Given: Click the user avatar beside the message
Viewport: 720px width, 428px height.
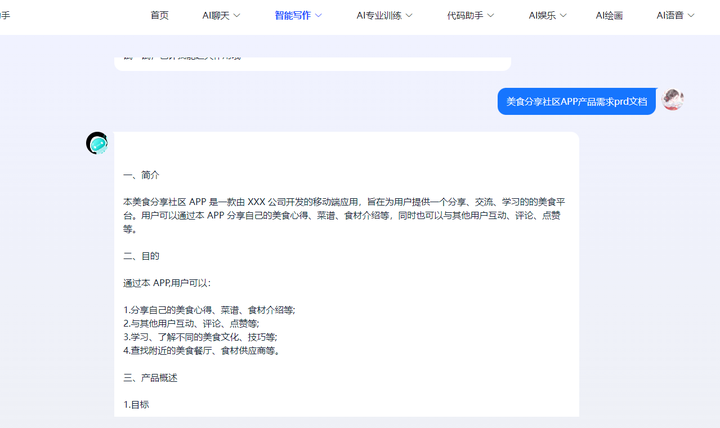Looking at the screenshot, I should pos(673,100).
